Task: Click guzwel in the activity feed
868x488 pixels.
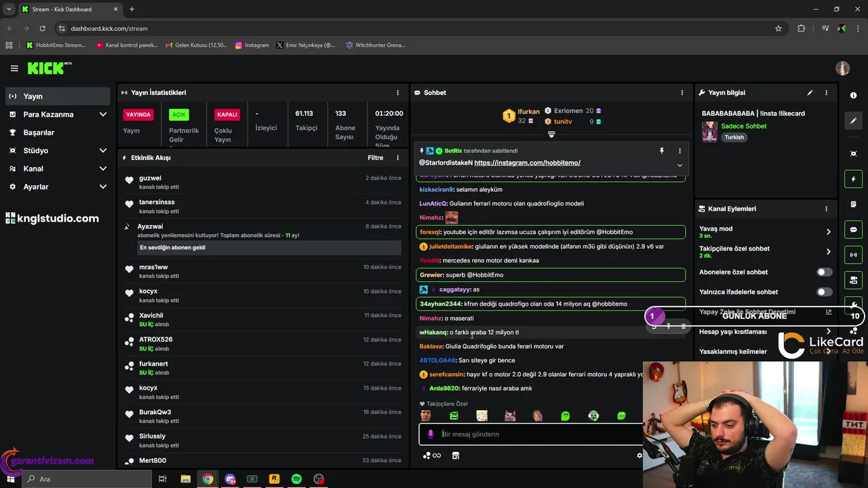Action: (x=150, y=178)
